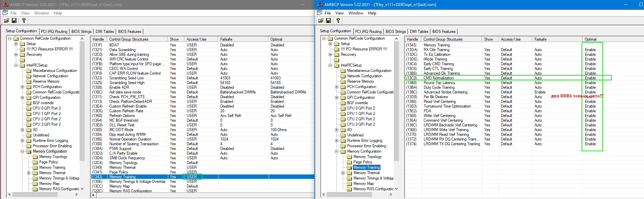This screenshot has height=199, width=644.
Task: Open Window menu in right window
Action: pos(356,13)
